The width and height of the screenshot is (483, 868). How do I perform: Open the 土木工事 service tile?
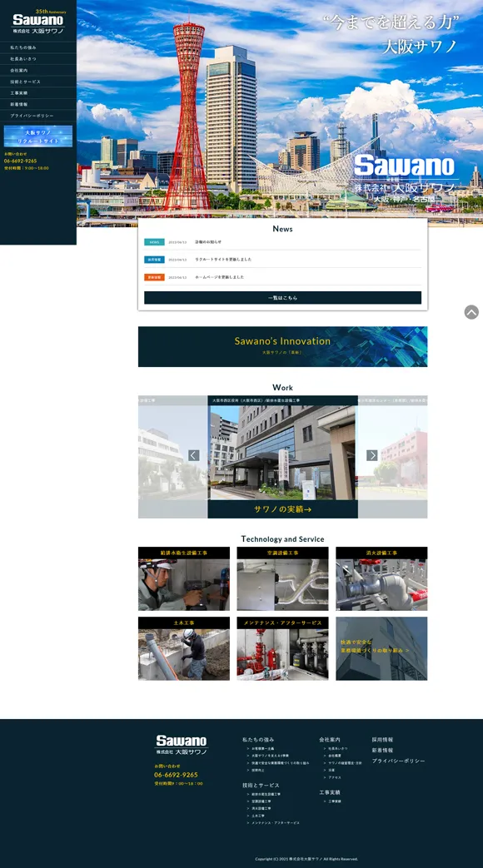click(184, 648)
